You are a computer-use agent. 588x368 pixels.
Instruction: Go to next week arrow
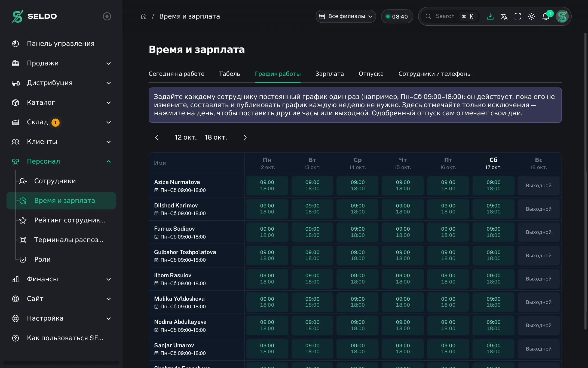[245, 137]
